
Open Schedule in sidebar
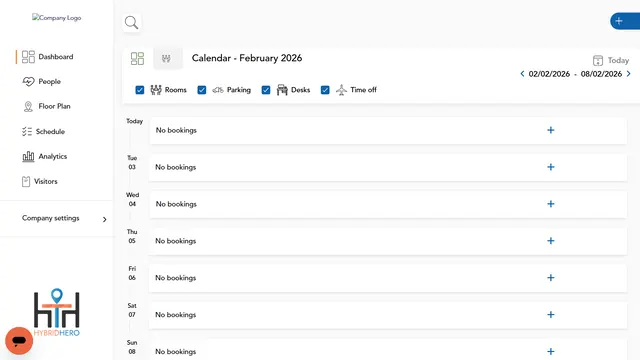click(43, 131)
